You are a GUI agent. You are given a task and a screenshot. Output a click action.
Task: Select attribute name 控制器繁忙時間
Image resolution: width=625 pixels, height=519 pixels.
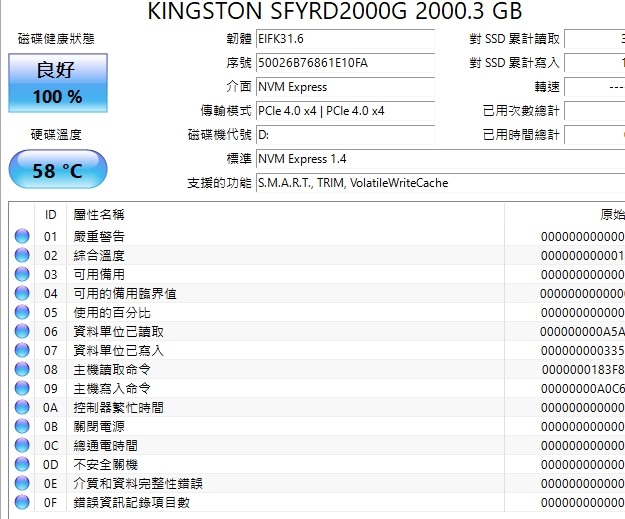[x=118, y=408]
